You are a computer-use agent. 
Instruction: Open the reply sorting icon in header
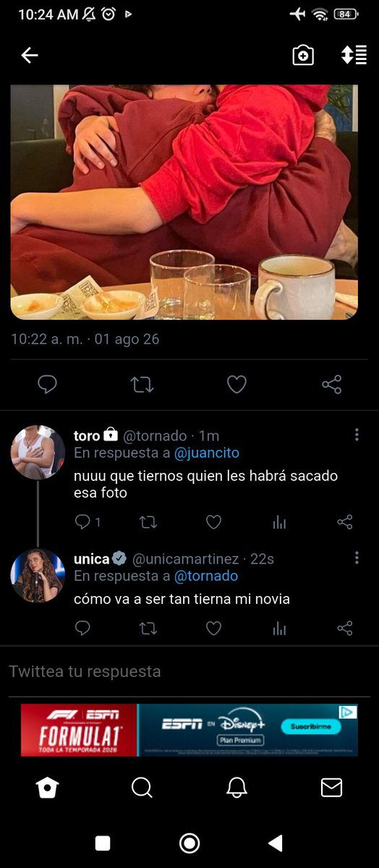coord(354,55)
